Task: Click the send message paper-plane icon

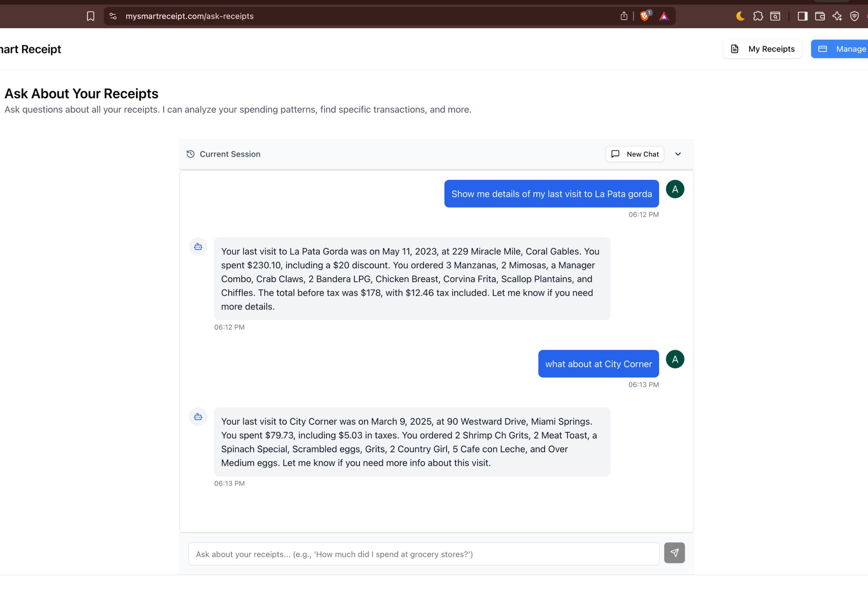Action: coord(674,553)
